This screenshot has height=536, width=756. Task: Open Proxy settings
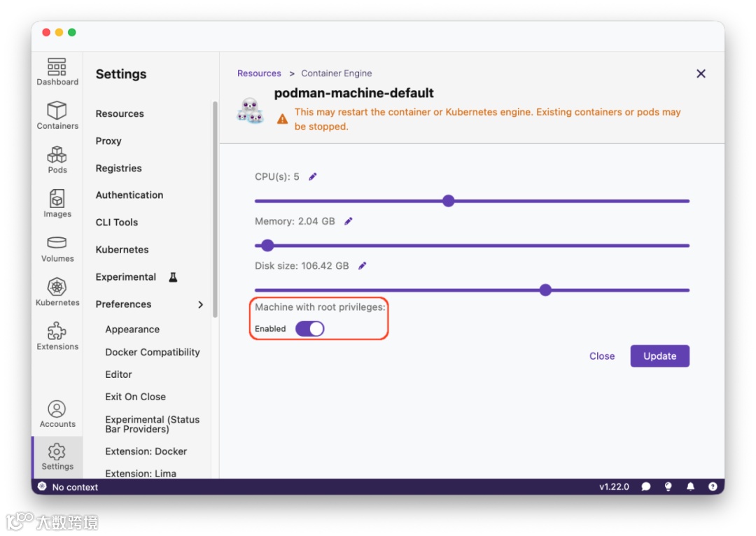click(x=108, y=141)
